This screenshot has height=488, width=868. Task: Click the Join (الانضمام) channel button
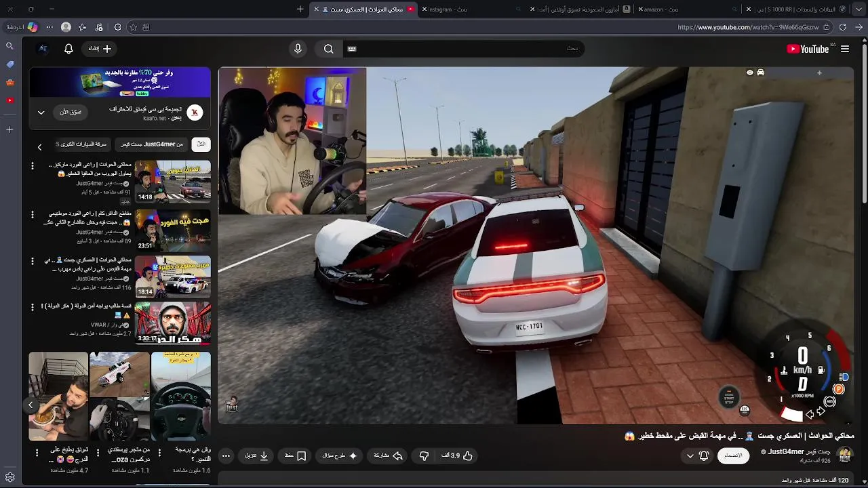coord(734,455)
